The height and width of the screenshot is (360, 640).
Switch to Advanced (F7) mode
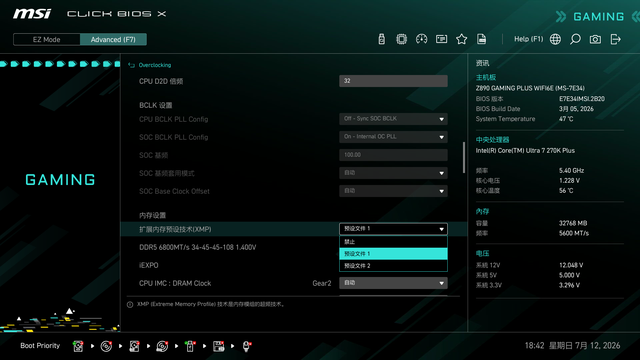coord(113,40)
